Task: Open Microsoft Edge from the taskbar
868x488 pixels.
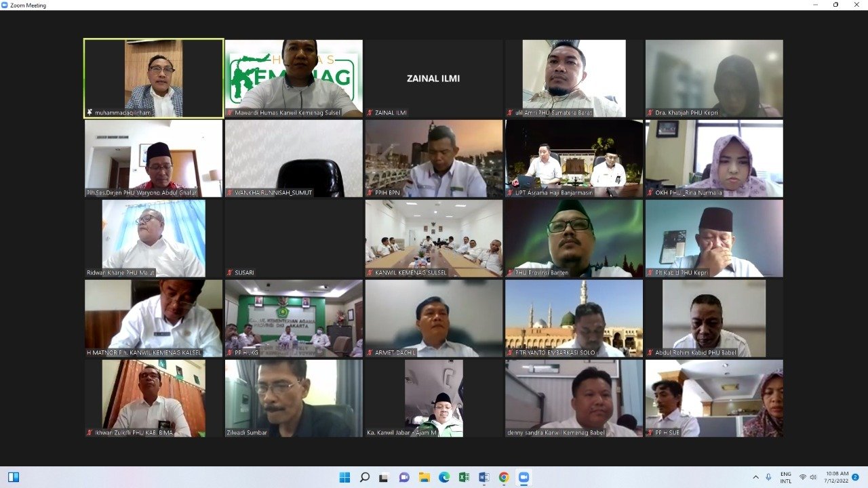Action: coord(444,477)
